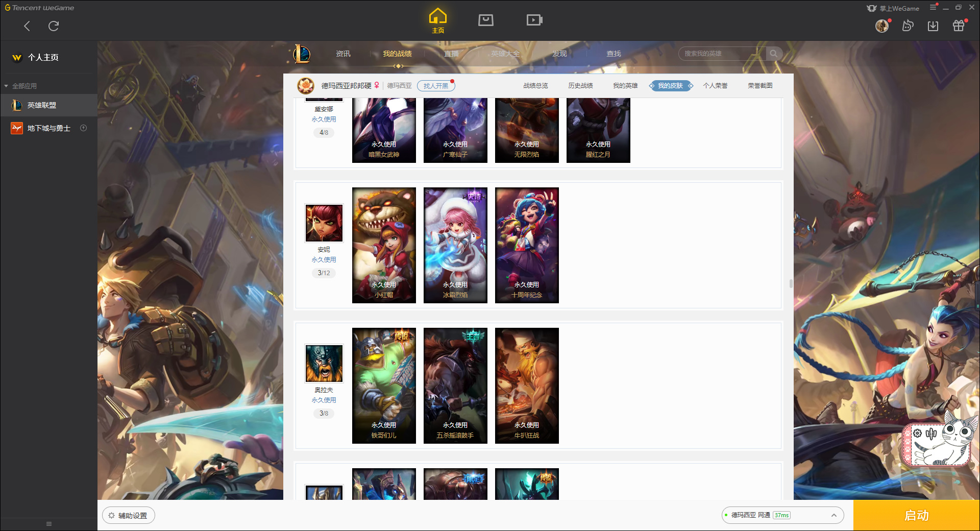Open 荣誉截图 sub-tab

click(760, 86)
